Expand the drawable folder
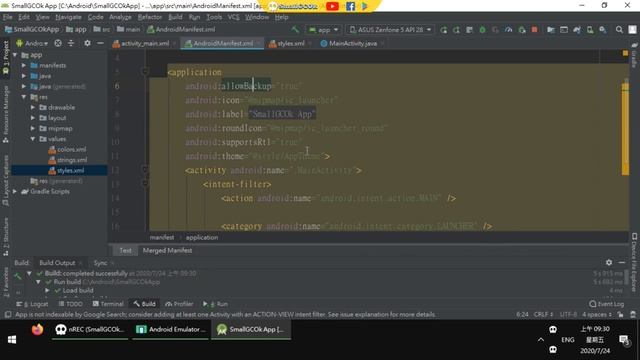 click(x=33, y=107)
